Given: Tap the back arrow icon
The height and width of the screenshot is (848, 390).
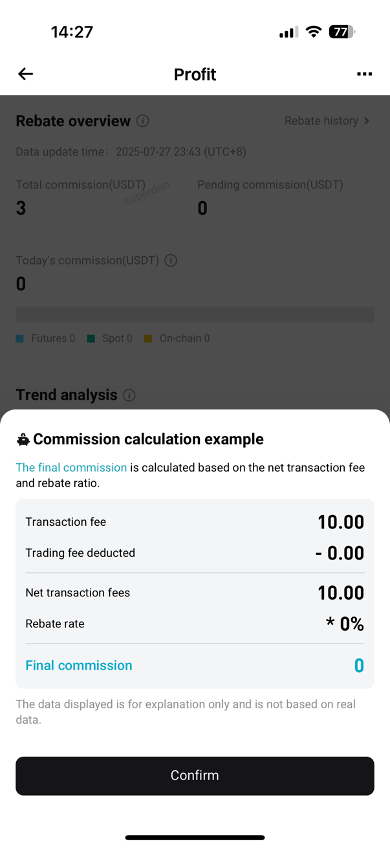Looking at the screenshot, I should [25, 74].
